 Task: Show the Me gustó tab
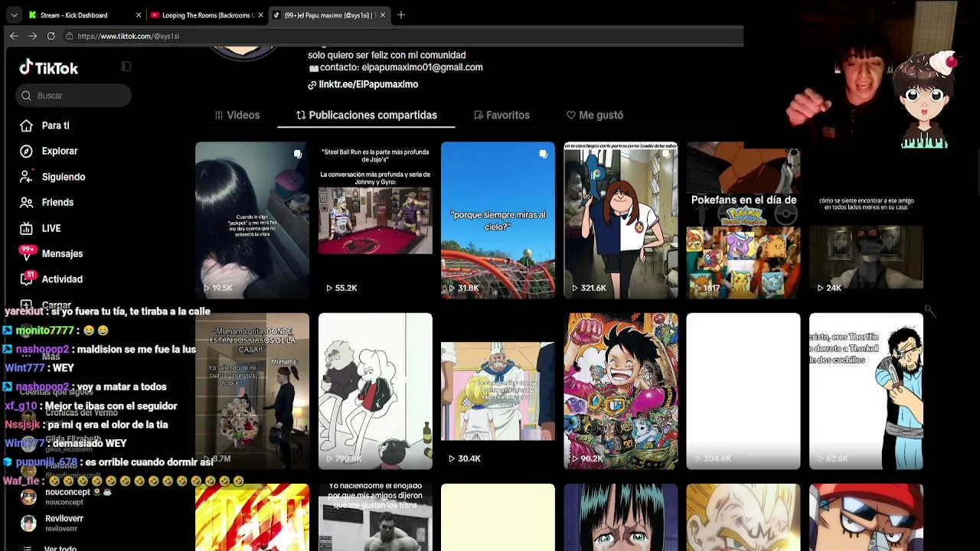pyautogui.click(x=595, y=115)
